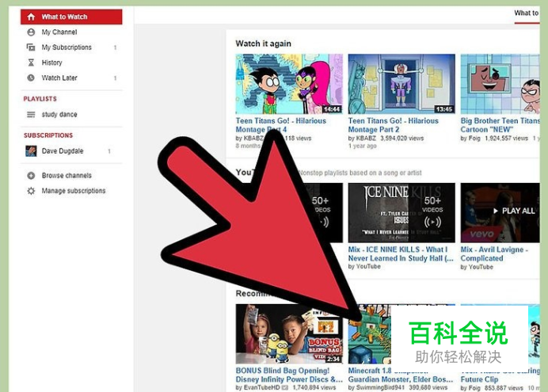Screen dimensions: 548x392
Task: Click the Watch Later clock icon
Action: click(x=31, y=78)
